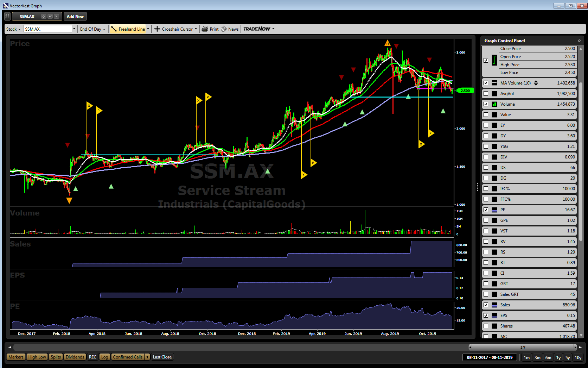The width and height of the screenshot is (588, 368).
Task: Uncheck the MA Volume (10) checkbox
Action: tap(486, 83)
